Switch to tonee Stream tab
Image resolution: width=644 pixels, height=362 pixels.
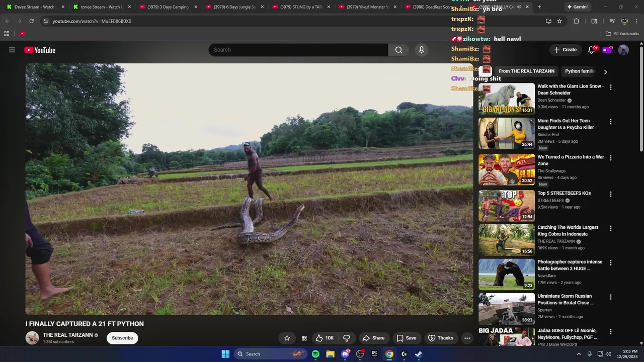pos(101,7)
